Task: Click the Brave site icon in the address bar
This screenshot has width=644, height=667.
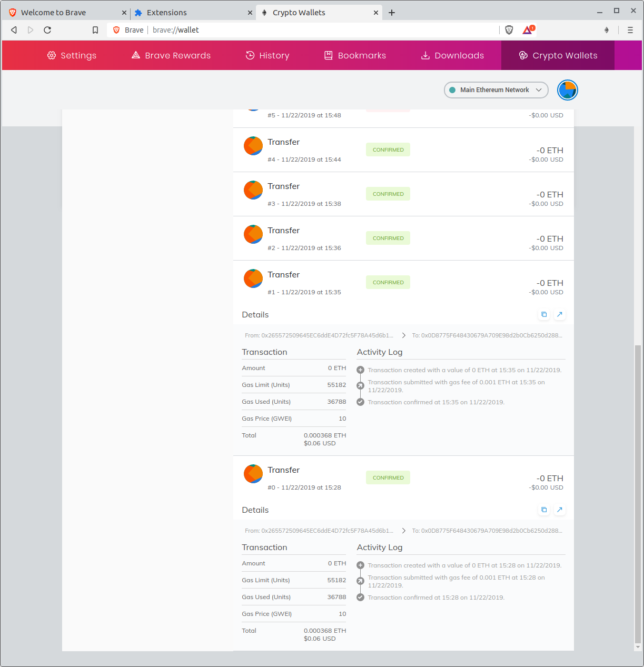Action: point(116,30)
